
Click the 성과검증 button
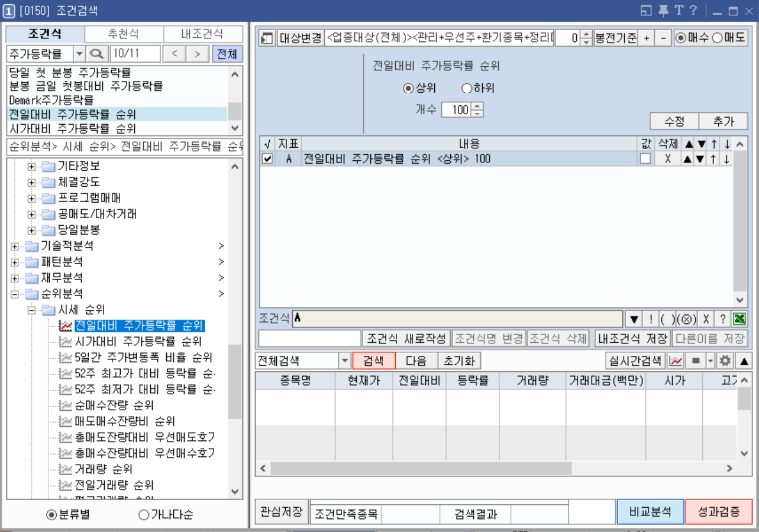coord(719,512)
